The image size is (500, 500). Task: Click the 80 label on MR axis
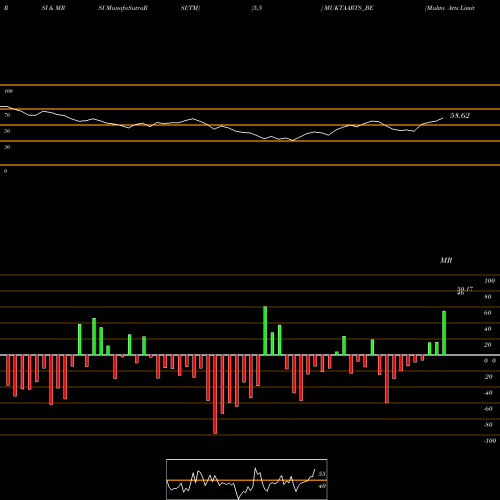pos(488,297)
